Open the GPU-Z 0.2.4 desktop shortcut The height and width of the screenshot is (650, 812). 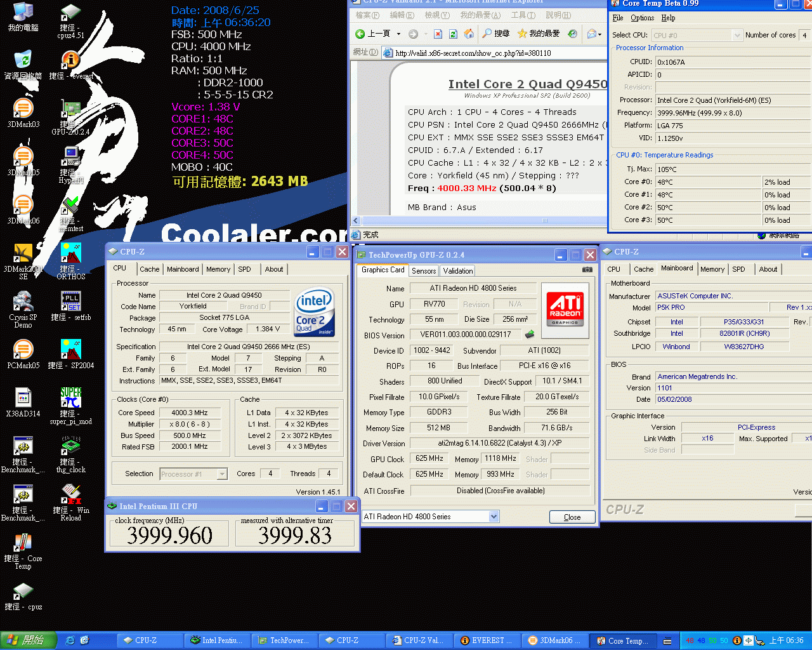tap(70, 117)
